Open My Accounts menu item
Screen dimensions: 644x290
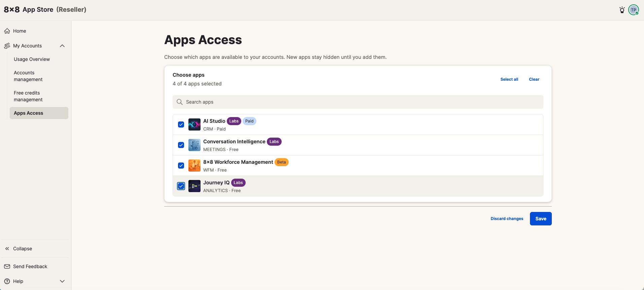pyautogui.click(x=28, y=46)
